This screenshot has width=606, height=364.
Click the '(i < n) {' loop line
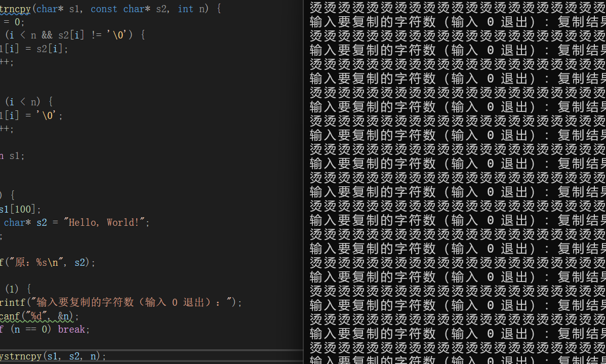29,102
